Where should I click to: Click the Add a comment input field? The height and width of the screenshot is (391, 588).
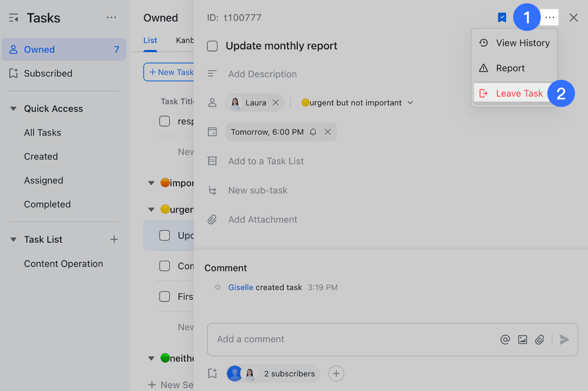pyautogui.click(x=325, y=339)
